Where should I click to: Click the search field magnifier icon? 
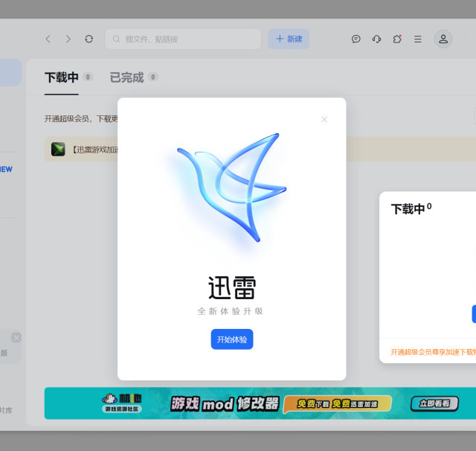point(116,39)
